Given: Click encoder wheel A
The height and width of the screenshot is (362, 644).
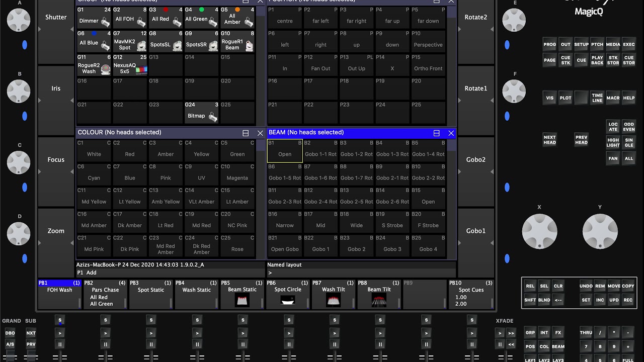Looking at the screenshot, I should (19, 20).
